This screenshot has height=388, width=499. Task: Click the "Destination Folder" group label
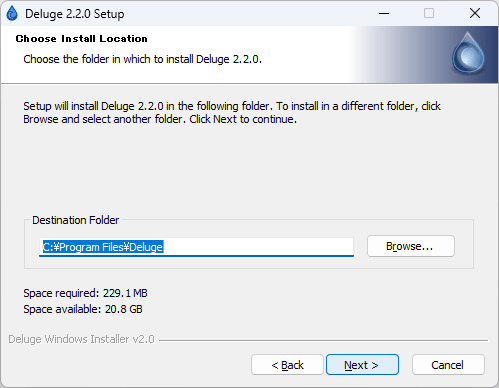tap(75, 220)
